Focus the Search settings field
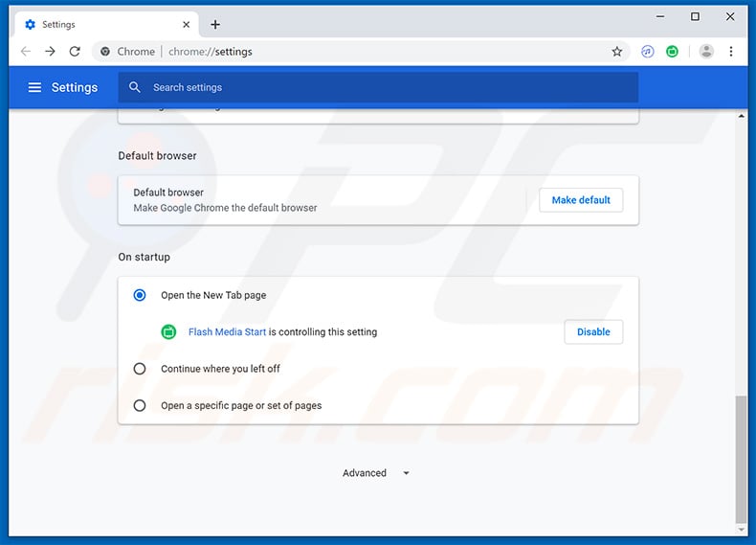Viewport: 756px width, 545px height. click(x=379, y=87)
